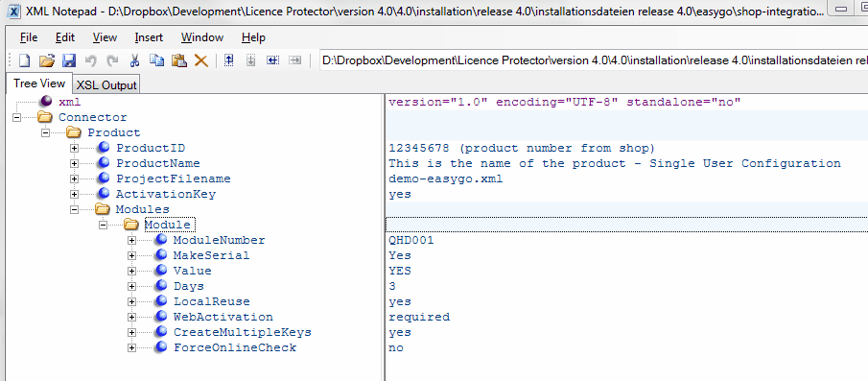Viewport: 868px width, 381px height.
Task: Collapse the Modules folder node
Action: (74, 209)
